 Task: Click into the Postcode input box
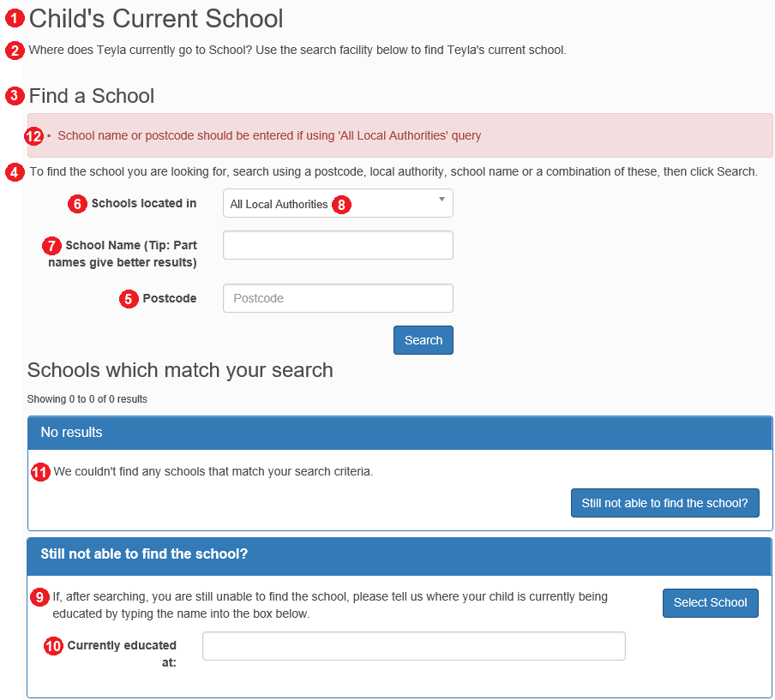(x=338, y=298)
